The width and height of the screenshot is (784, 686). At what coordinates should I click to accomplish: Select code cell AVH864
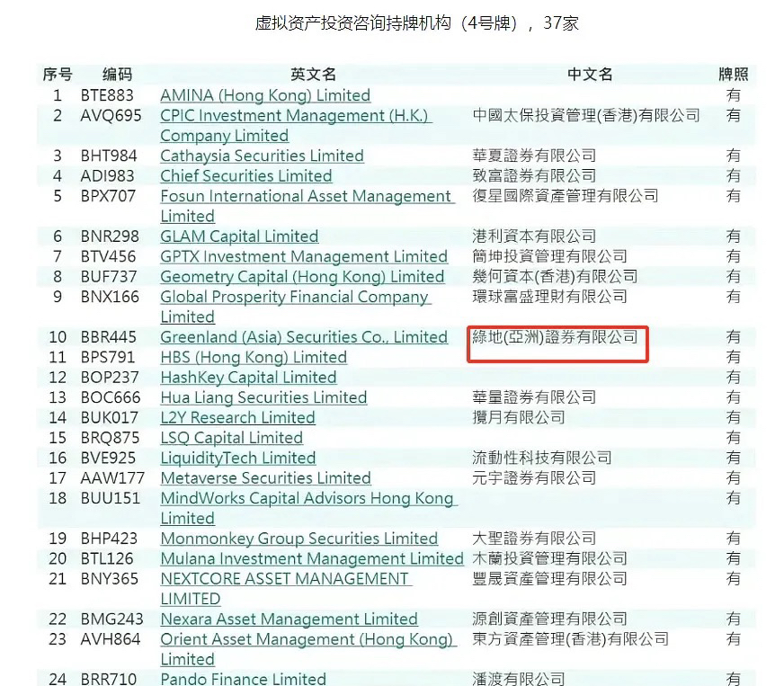[111, 639]
